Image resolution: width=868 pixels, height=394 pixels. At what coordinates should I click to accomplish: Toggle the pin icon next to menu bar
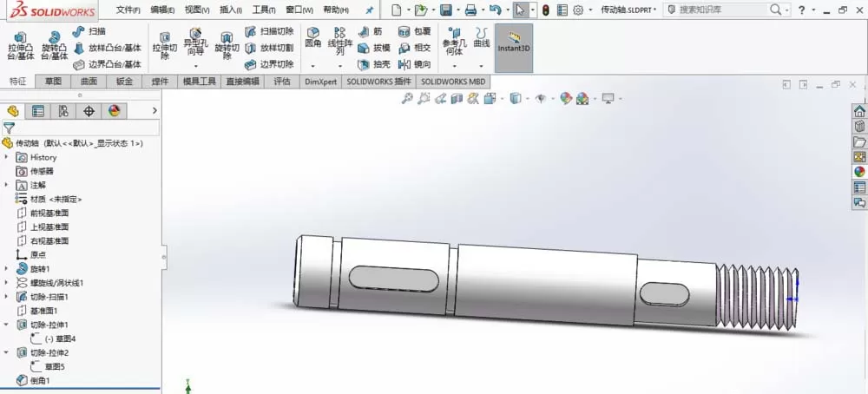click(370, 10)
